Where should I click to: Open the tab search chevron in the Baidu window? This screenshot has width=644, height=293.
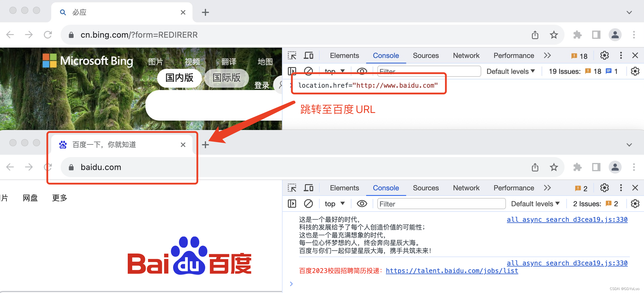(629, 145)
